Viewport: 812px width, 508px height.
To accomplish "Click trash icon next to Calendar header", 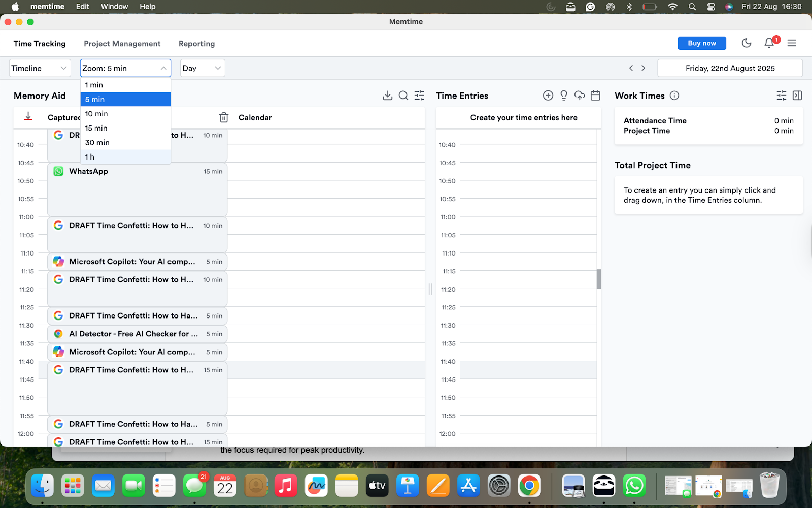I will coord(224,117).
